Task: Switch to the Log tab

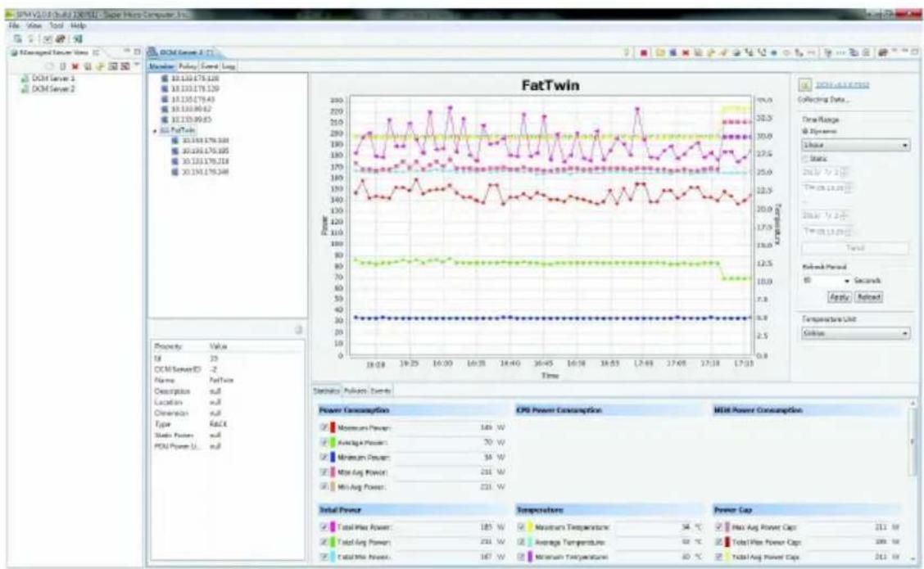Action: [229, 66]
